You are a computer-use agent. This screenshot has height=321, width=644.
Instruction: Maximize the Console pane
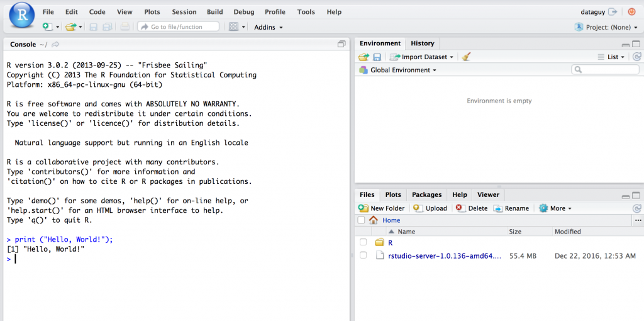click(x=341, y=44)
